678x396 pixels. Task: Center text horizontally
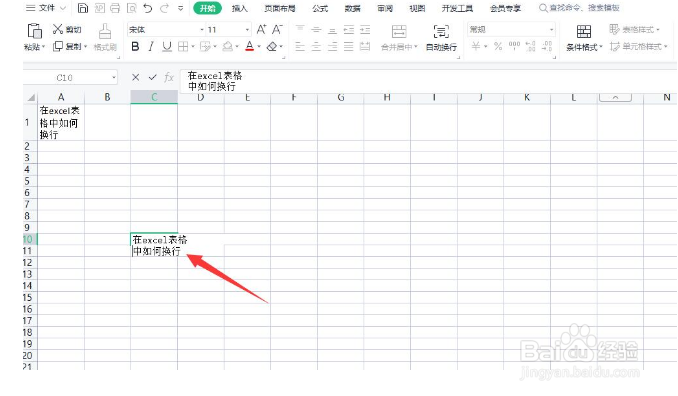pyautogui.click(x=316, y=46)
